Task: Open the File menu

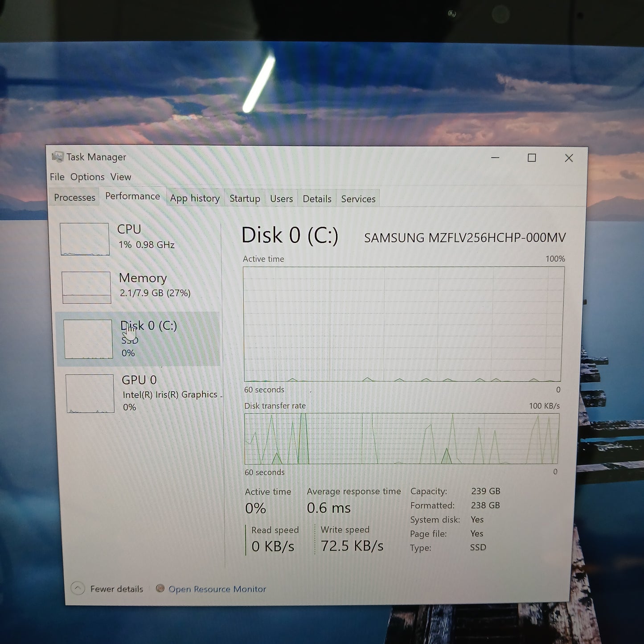Action: click(57, 177)
